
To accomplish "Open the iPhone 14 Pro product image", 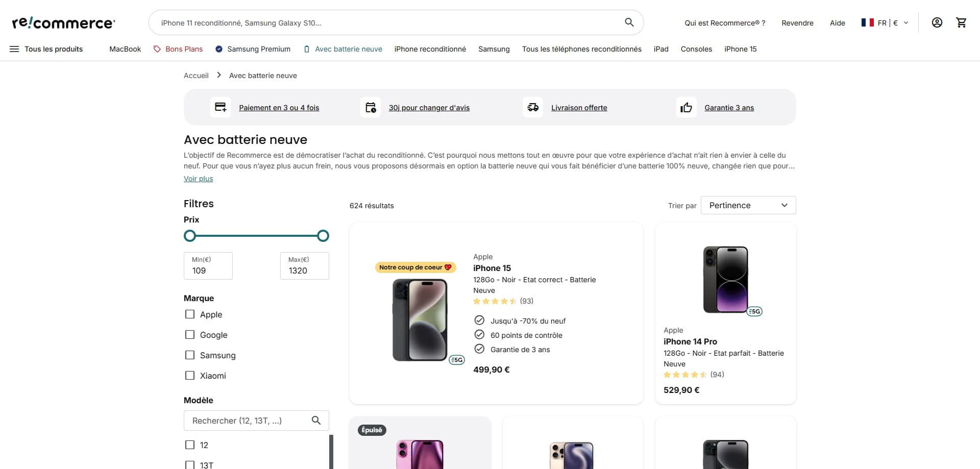I will pos(725,280).
